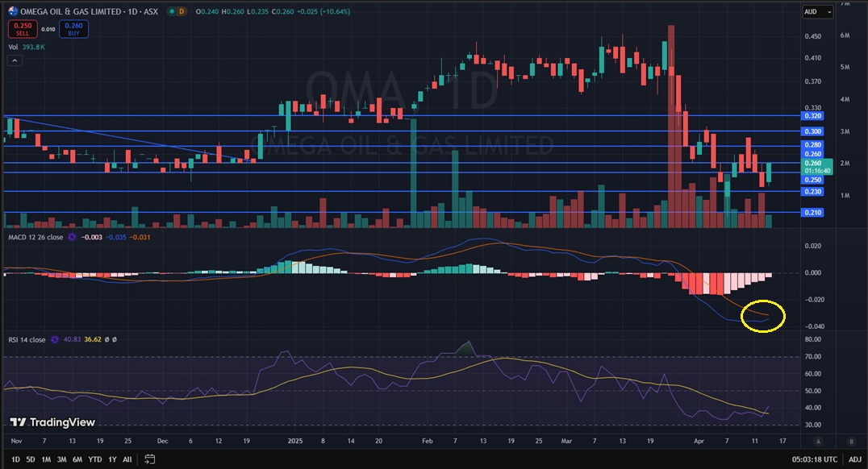The width and height of the screenshot is (868, 469).
Task: Click the purple icon next to MACD legend
Action: click(x=72, y=237)
